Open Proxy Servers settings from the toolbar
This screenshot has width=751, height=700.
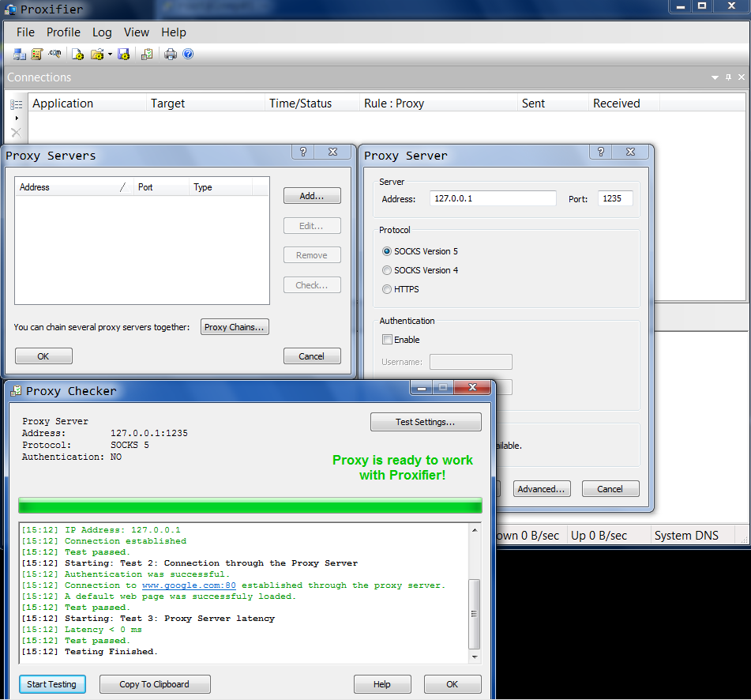coord(20,55)
